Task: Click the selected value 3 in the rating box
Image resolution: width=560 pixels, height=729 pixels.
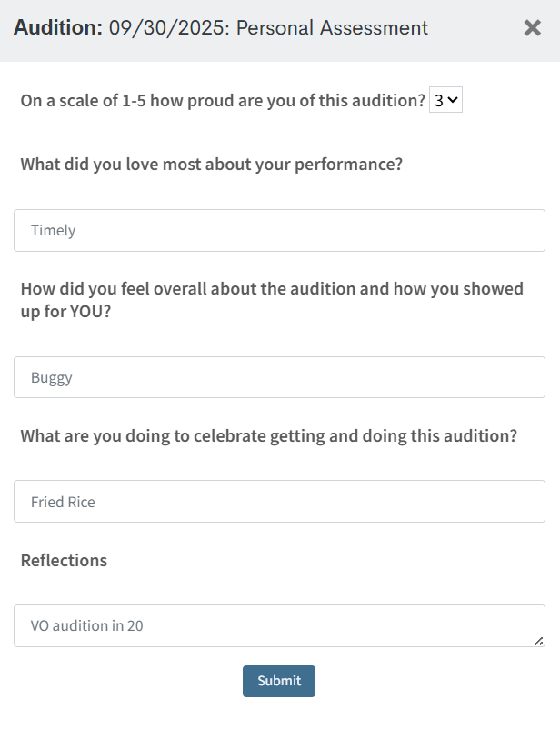Action: 439,101
